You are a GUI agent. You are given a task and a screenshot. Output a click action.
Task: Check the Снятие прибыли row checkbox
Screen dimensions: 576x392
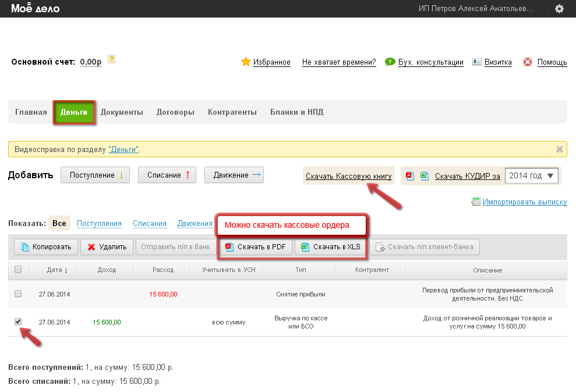tap(18, 294)
